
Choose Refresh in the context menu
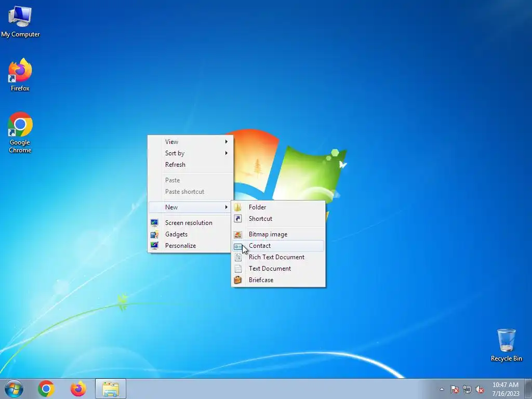[190, 165]
